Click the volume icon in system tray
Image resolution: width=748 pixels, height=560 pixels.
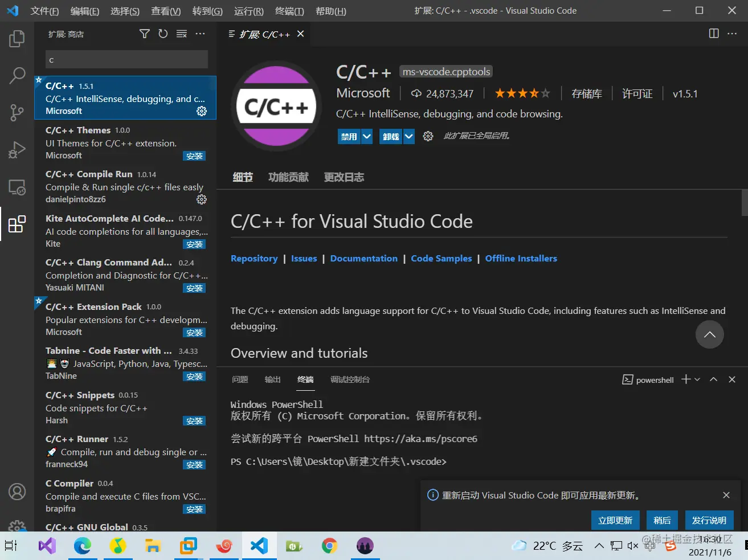[x=632, y=546]
